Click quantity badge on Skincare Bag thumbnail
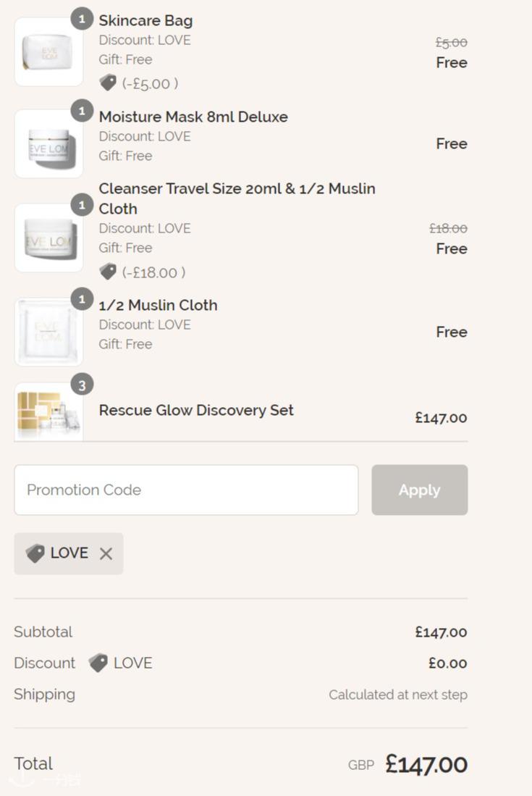532x796 pixels. [x=82, y=18]
